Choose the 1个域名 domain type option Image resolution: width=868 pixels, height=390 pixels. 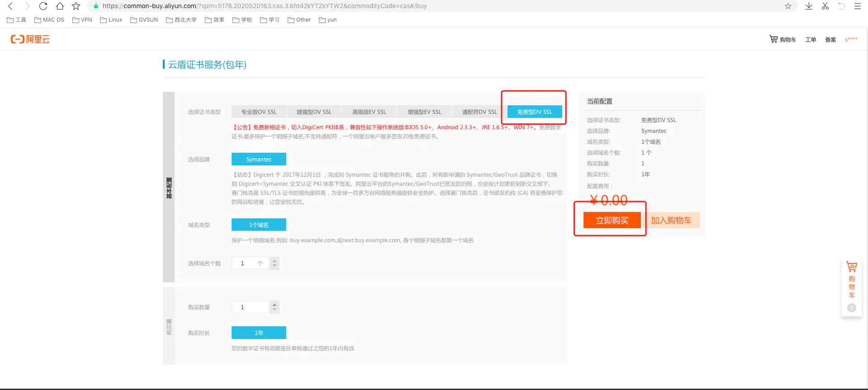tap(259, 225)
